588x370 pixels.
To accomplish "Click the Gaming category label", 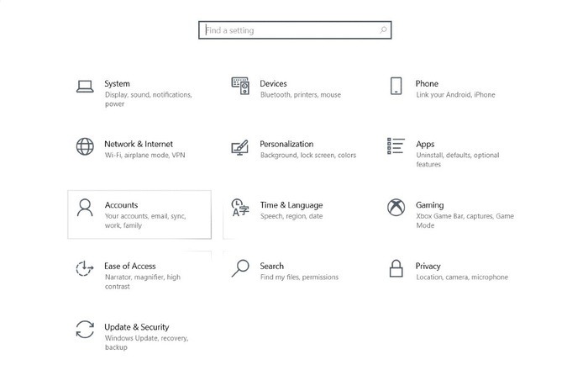I will pyautogui.click(x=429, y=205).
